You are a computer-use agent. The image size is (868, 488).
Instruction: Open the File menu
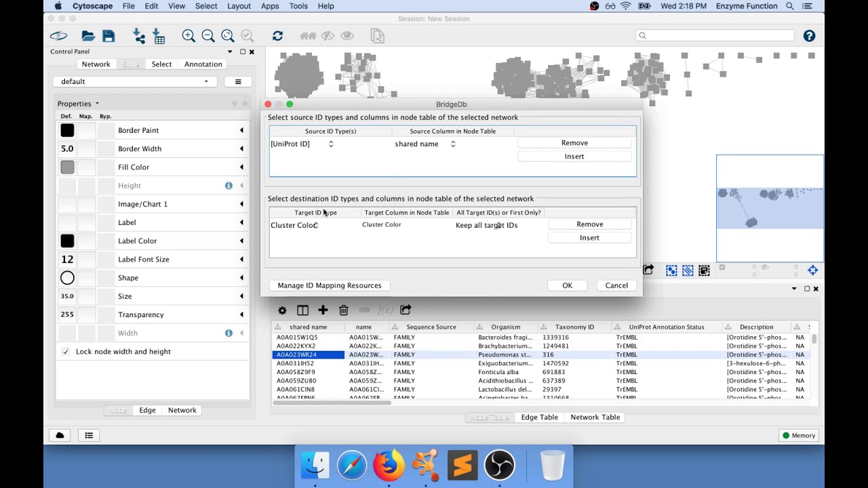point(129,6)
